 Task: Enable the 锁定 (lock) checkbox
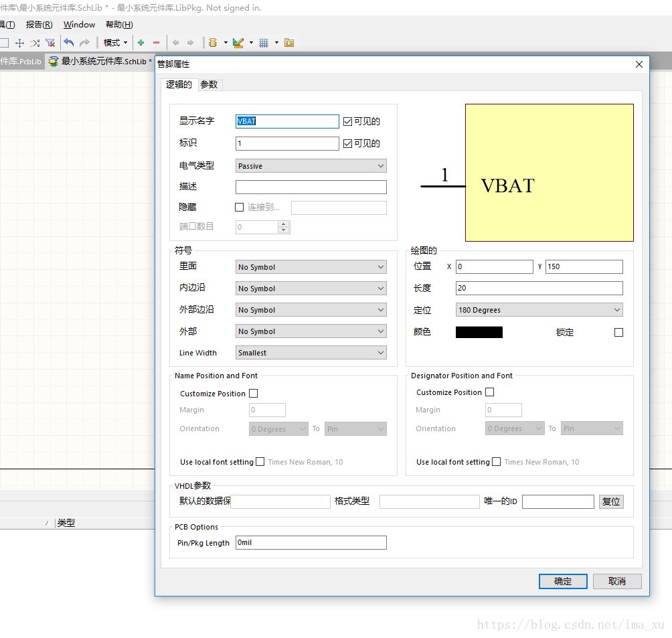pos(618,332)
